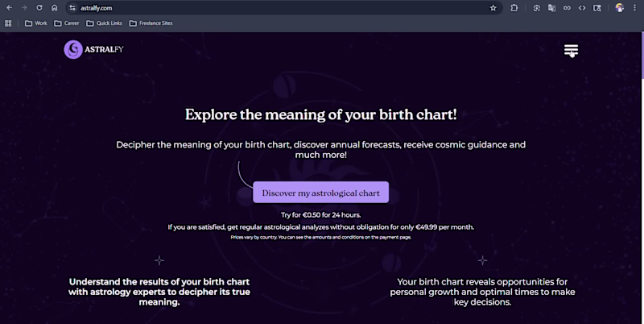The height and width of the screenshot is (324, 644).
Task: Expand the Quick Links bookmarks folder
Action: pos(105,23)
